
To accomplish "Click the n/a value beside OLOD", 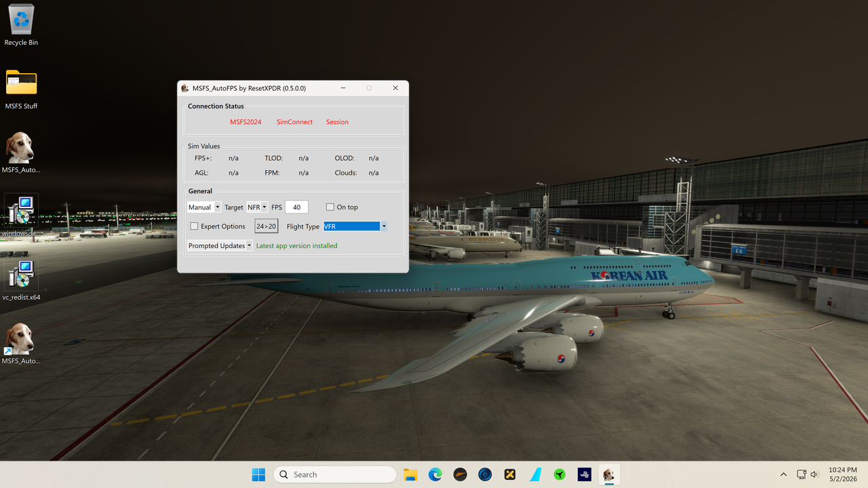I will click(x=374, y=158).
